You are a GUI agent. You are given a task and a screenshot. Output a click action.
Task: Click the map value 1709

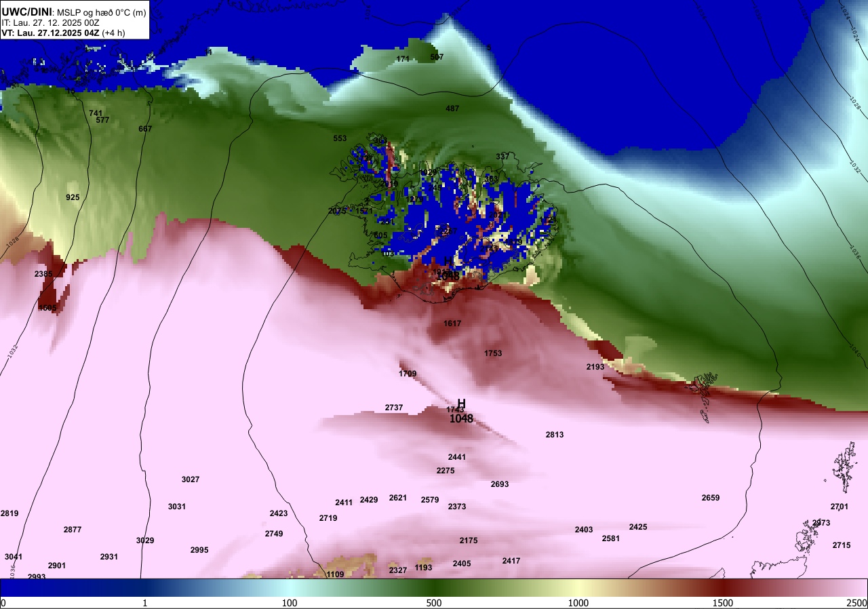click(x=408, y=374)
